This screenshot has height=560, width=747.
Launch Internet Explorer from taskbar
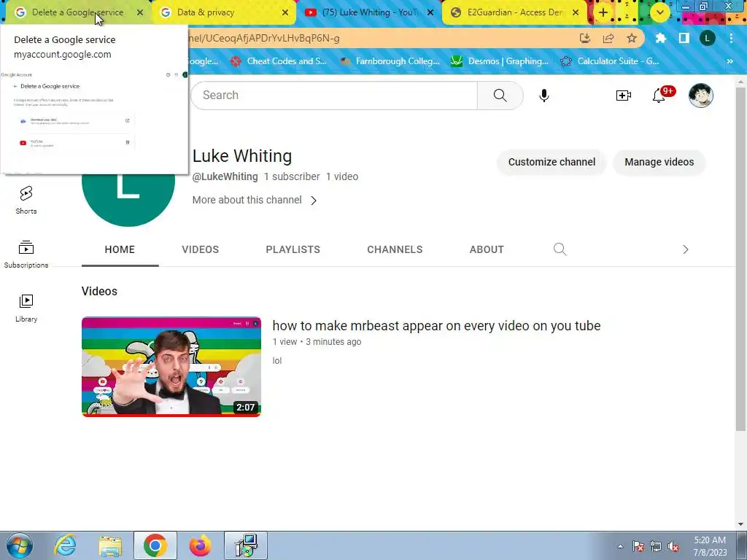[65, 545]
